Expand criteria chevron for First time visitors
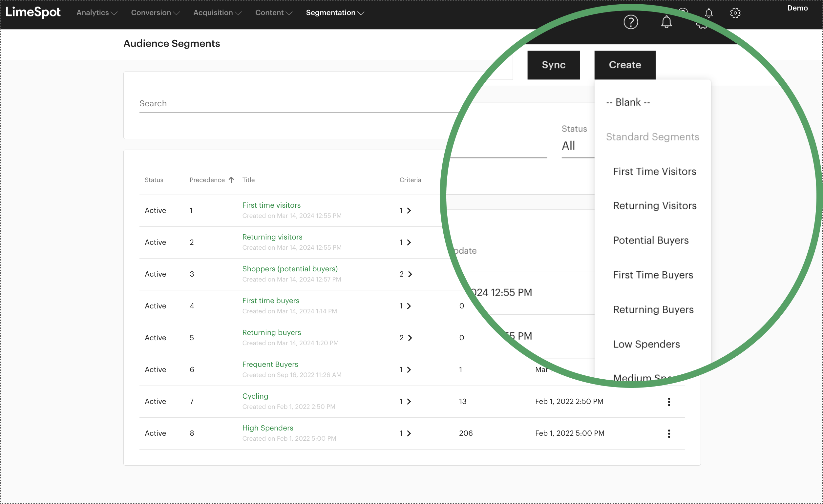 (409, 210)
